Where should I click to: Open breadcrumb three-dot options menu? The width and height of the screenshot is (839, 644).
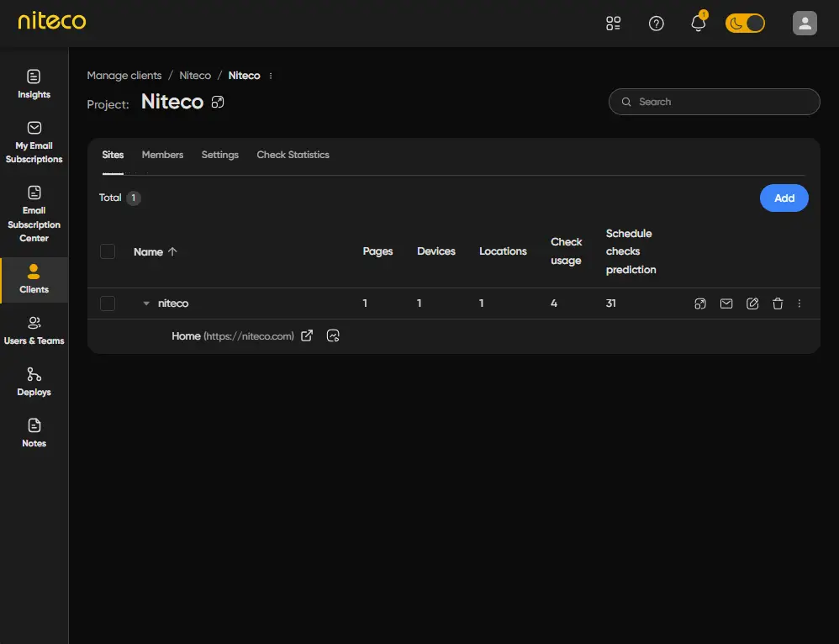click(x=271, y=76)
